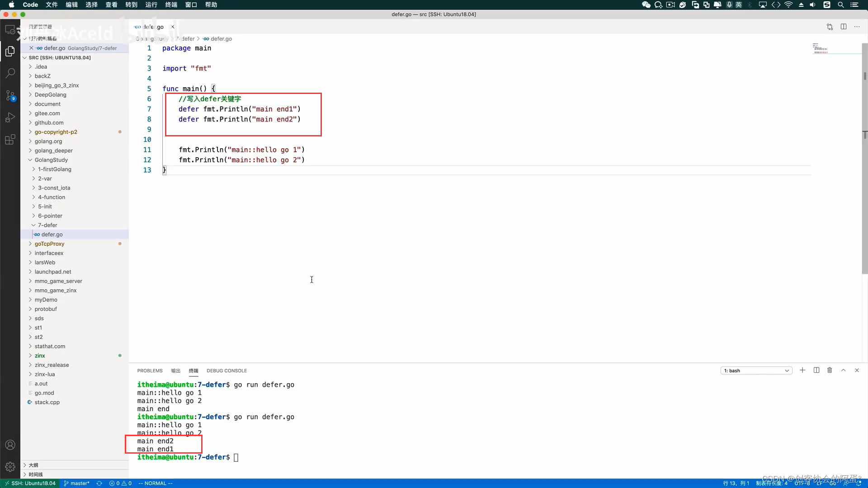Click the terminal prompt input area
The image size is (868, 488).
[x=236, y=457]
